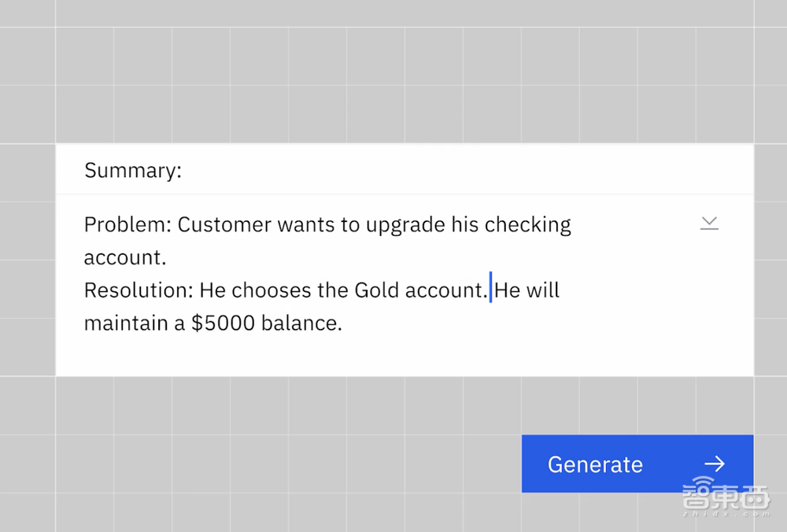Click the right arrow icon on Generate
787x532 pixels.
coord(715,464)
